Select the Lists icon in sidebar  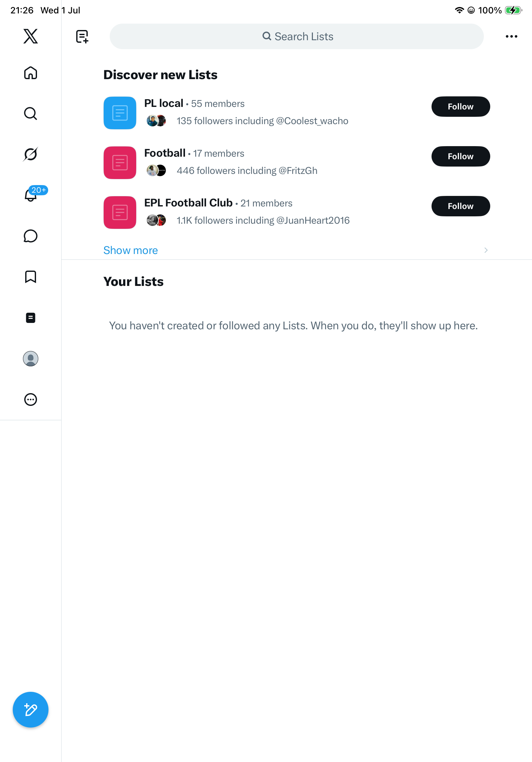point(31,317)
